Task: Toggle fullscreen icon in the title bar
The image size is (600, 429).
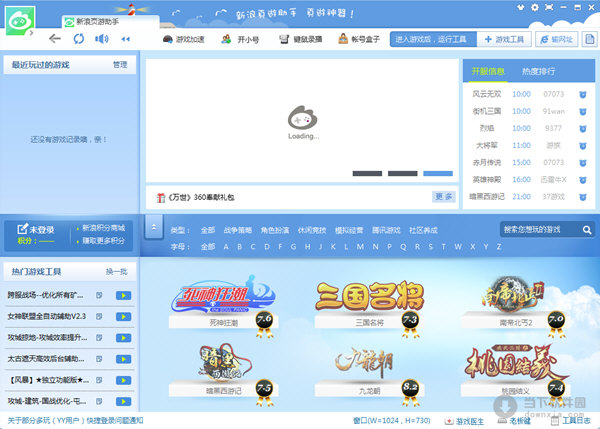Action: 549,7
